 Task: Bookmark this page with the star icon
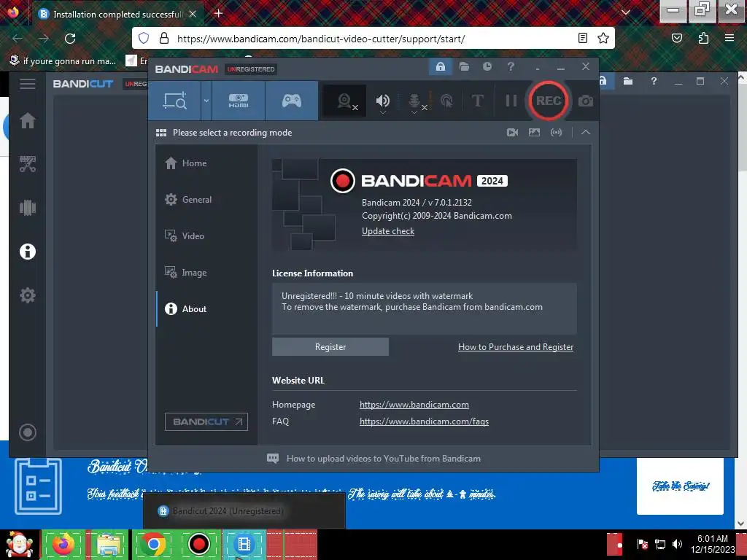click(603, 38)
